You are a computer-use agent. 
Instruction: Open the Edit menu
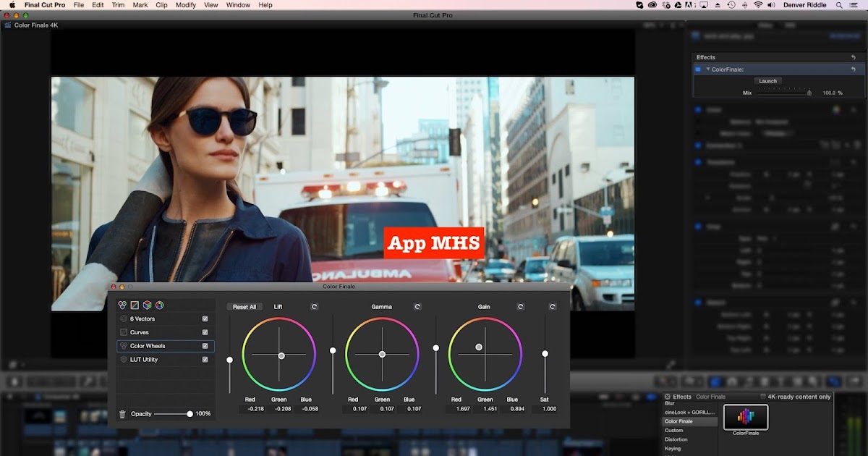[x=98, y=5]
